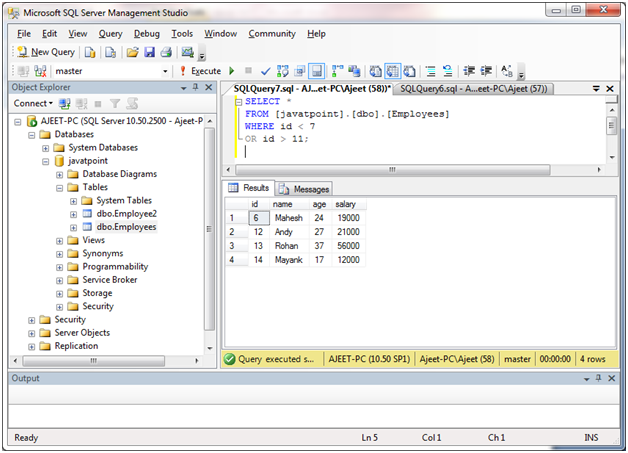Click the Connect Object Explorer icon
The width and height of the screenshot is (628, 453).
click(64, 104)
